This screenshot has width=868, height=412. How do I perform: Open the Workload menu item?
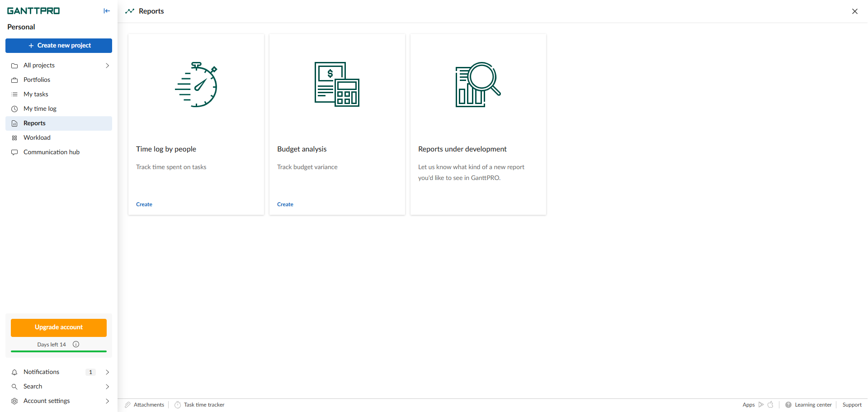point(37,137)
